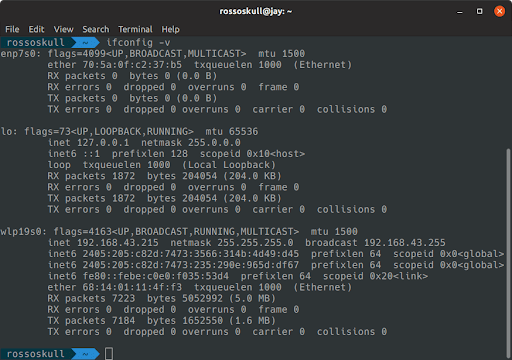Image resolution: width=512 pixels, height=360 pixels.
Task: Click scopeid 0x10<host> text
Action: 252,154
